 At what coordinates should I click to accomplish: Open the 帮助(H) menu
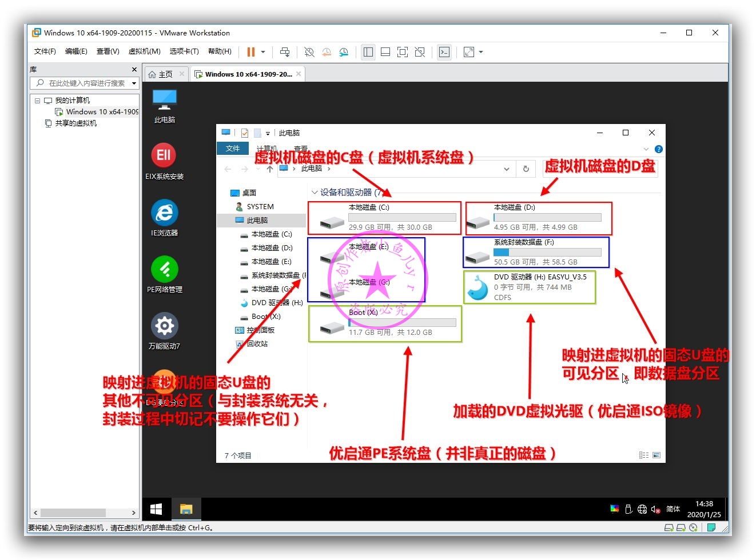click(x=220, y=51)
